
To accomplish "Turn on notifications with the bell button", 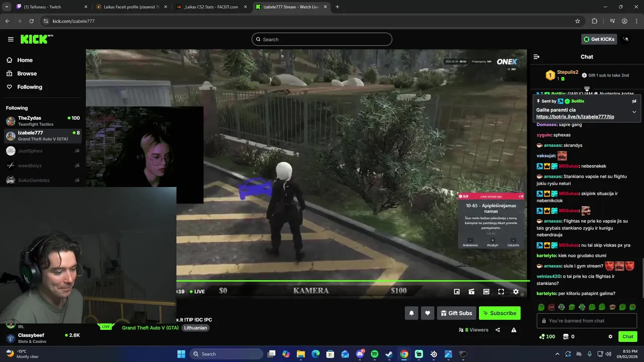I will point(411,313).
